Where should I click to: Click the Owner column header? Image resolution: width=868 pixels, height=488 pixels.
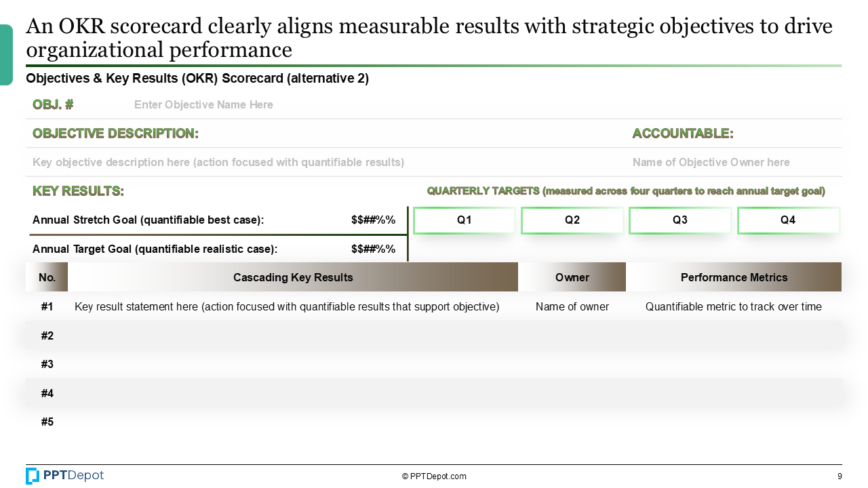point(572,277)
